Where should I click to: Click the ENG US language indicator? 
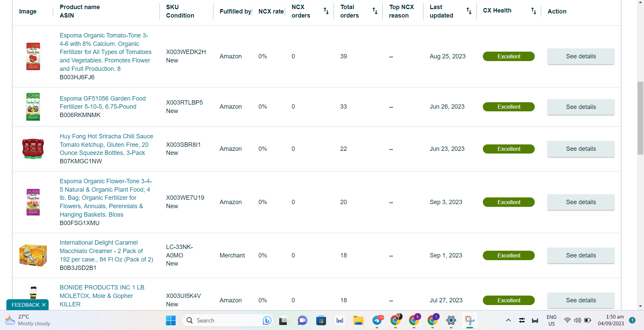pos(552,320)
